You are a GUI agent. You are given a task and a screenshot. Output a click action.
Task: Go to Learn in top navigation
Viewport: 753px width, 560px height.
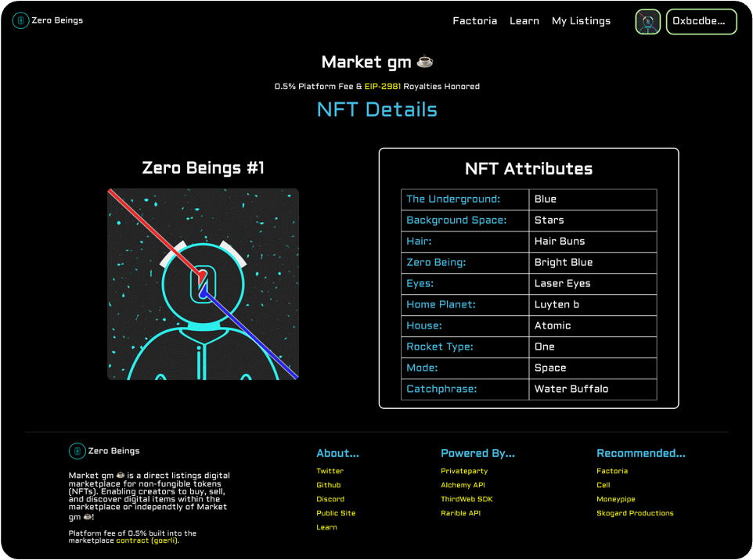524,21
